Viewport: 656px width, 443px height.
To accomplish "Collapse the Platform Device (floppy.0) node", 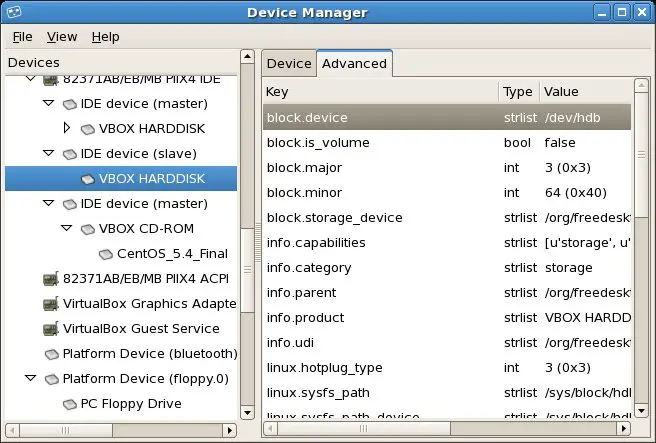I will [30, 379].
